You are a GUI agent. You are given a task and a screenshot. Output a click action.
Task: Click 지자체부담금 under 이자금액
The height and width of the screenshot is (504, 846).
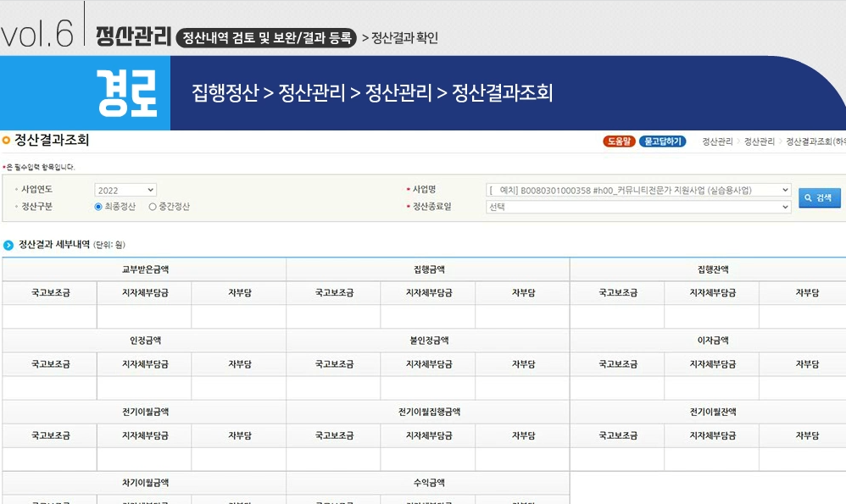(x=712, y=364)
